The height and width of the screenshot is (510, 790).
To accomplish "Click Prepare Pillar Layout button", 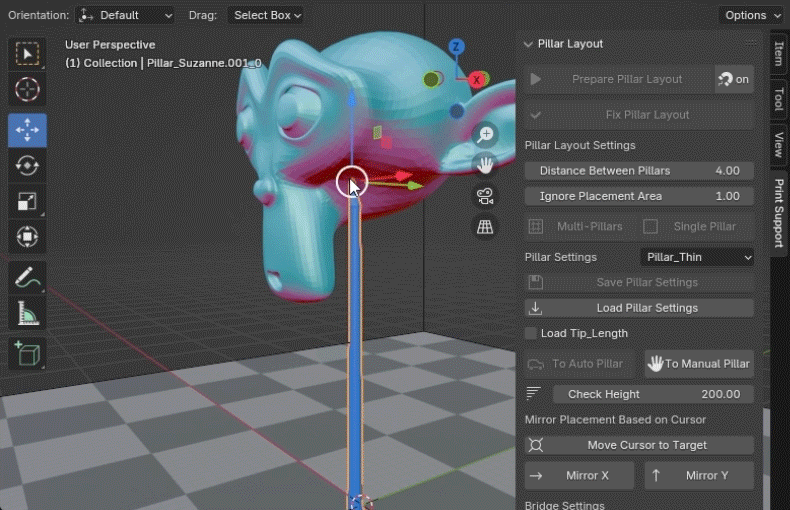I will 620,79.
